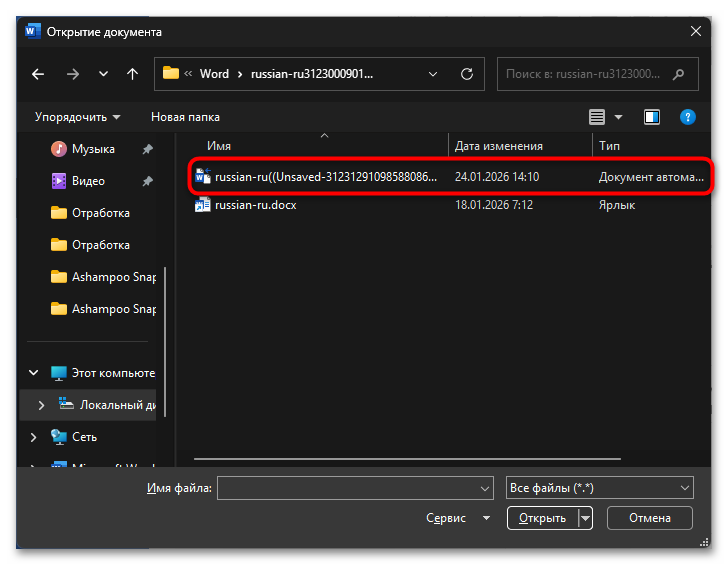
Task: Open the help question mark icon
Action: point(688,117)
